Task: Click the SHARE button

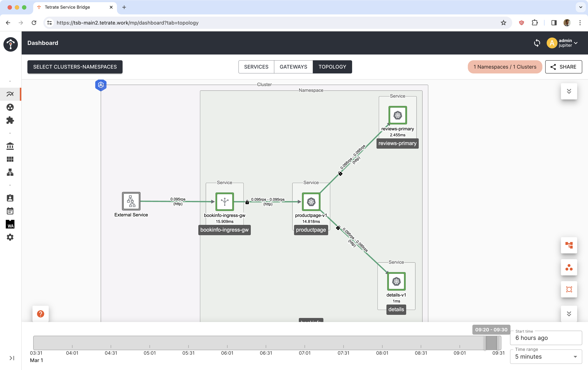Action: (563, 67)
